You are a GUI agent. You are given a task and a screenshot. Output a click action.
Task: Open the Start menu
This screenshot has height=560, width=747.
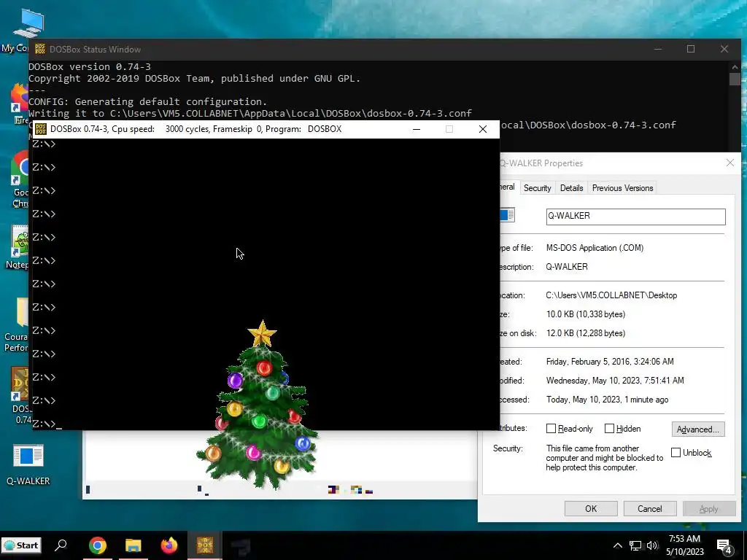coord(21,545)
